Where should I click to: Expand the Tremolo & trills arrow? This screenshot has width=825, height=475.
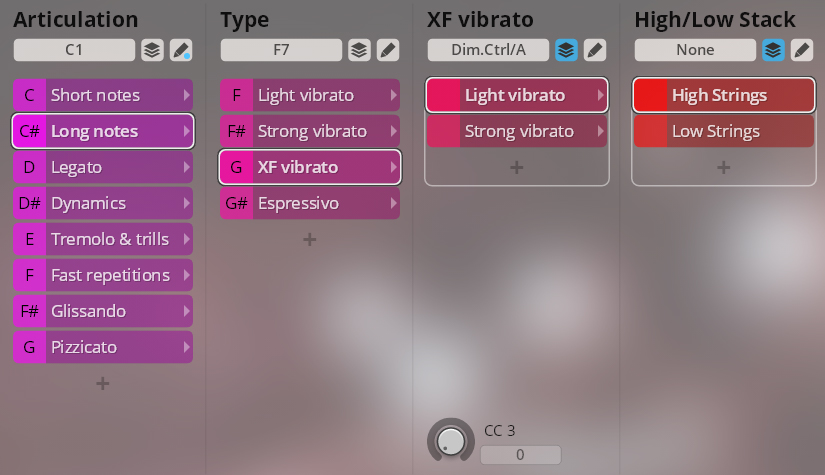coord(186,239)
